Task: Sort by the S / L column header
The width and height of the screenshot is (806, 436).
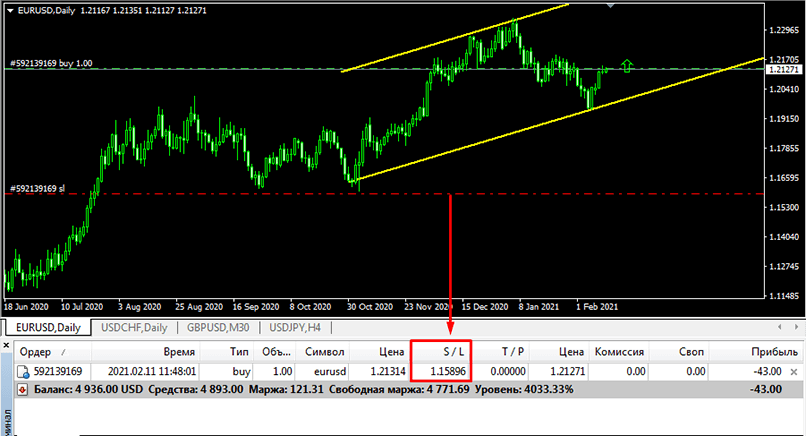Action: (x=441, y=352)
